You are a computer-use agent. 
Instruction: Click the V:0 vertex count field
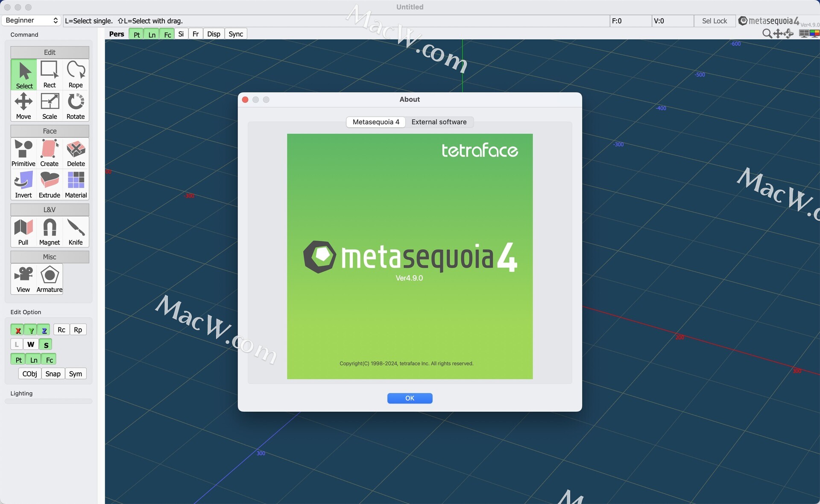click(x=673, y=21)
